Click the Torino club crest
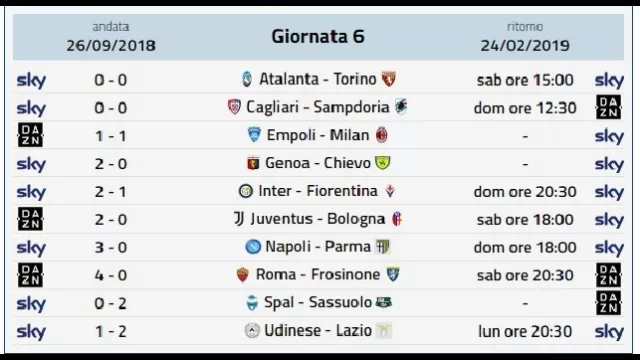The image size is (640, 360). (389, 79)
